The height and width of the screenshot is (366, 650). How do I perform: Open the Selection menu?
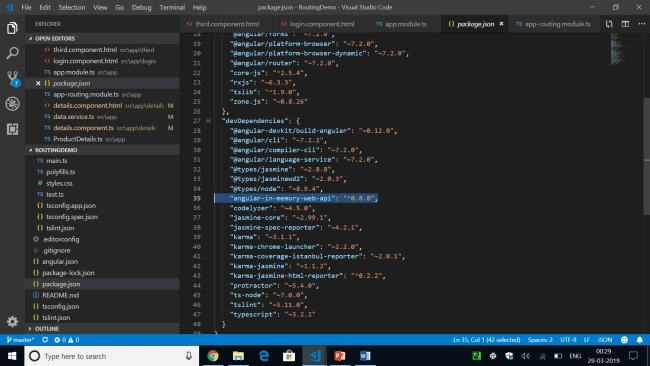click(x=71, y=7)
